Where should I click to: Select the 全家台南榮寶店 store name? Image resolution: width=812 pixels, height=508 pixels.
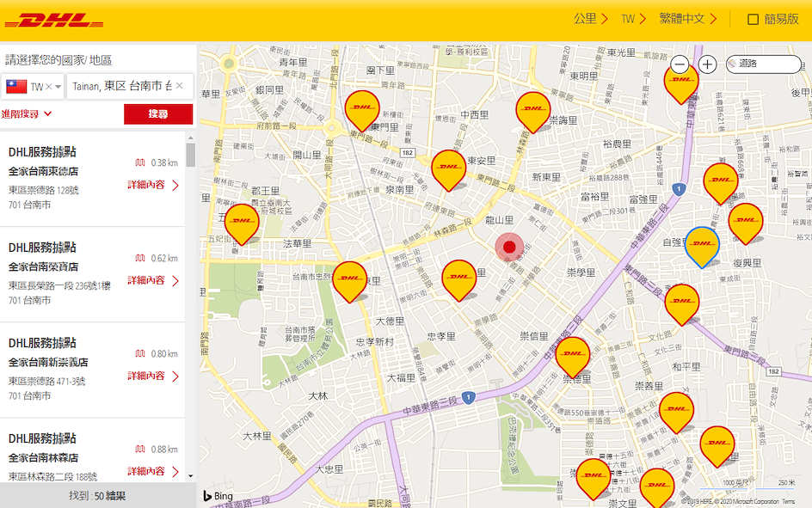(44, 267)
